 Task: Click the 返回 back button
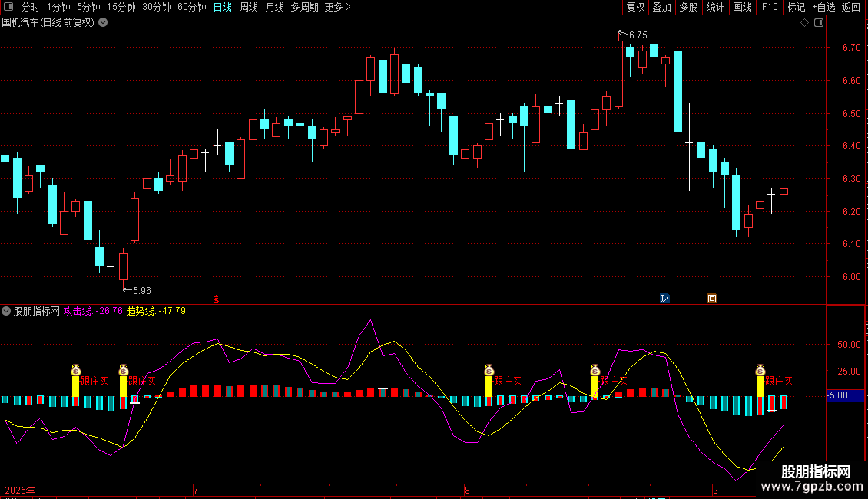coord(851,7)
